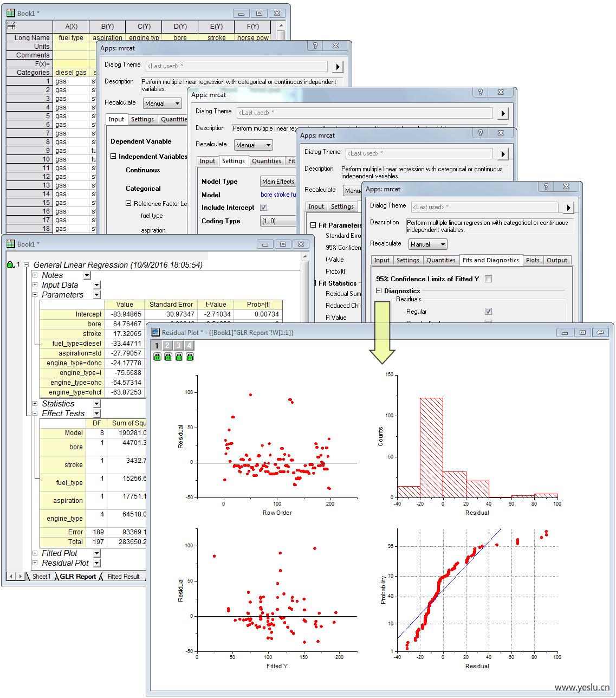This screenshot has width=616, height=698.
Task: Click second green lock icon in Residual Plot
Action: tap(168, 357)
